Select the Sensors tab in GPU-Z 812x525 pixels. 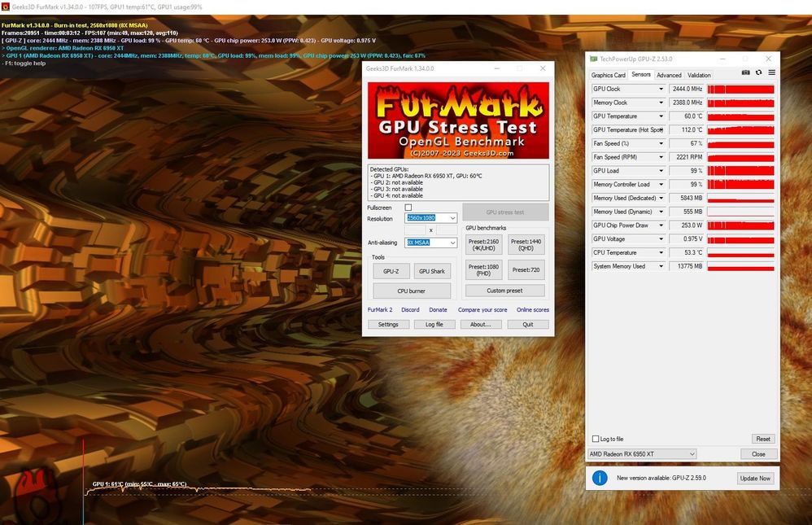click(641, 75)
